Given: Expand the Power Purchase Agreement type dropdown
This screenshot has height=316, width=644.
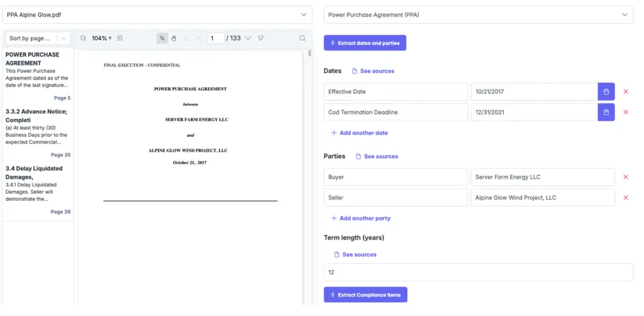Looking at the screenshot, I should 478,14.
